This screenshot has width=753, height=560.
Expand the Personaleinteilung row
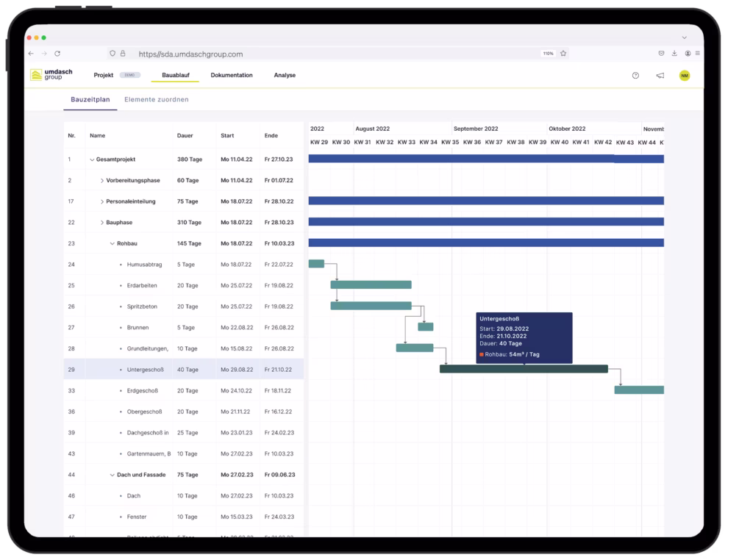pyautogui.click(x=101, y=202)
